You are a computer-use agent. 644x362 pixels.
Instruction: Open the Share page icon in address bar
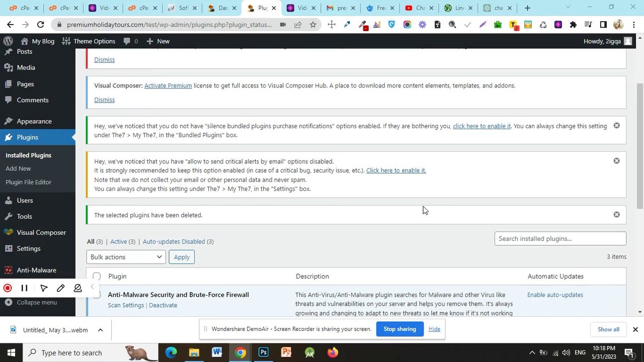(x=298, y=25)
